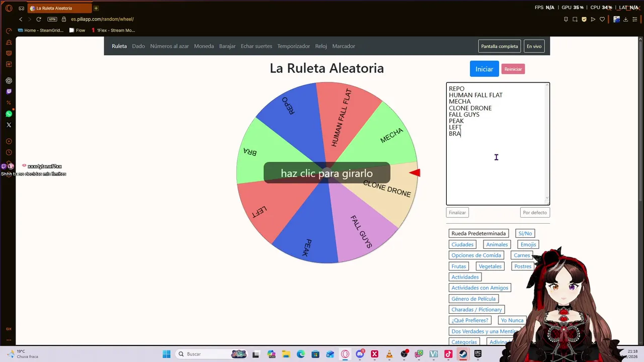
Task: Choose the Opciones de Comida preset
Action: [476, 255]
